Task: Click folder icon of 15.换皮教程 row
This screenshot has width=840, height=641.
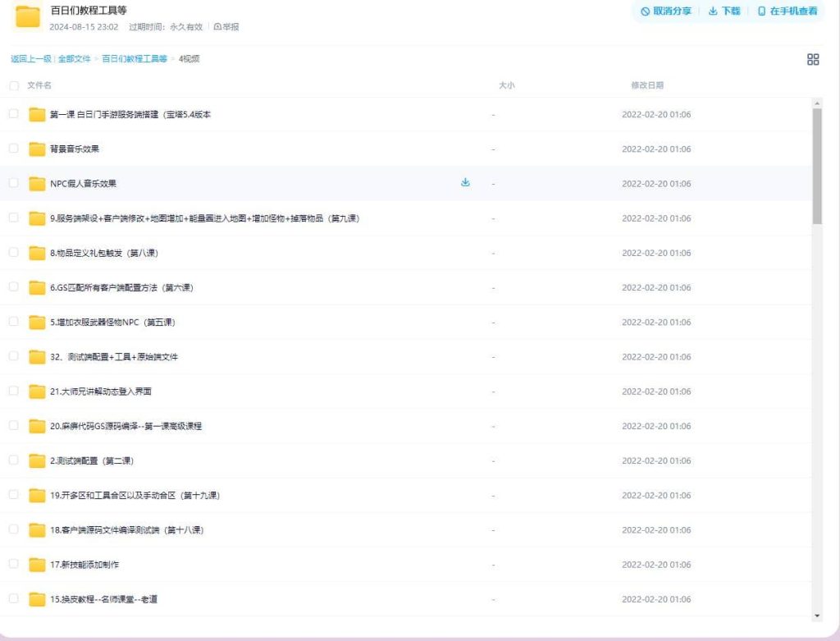Action: pos(37,599)
